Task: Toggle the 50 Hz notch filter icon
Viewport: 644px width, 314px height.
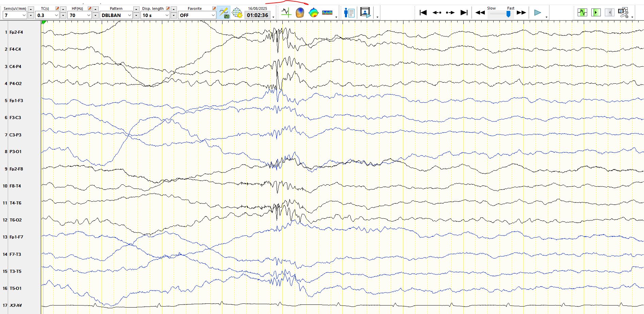Action: (x=224, y=13)
